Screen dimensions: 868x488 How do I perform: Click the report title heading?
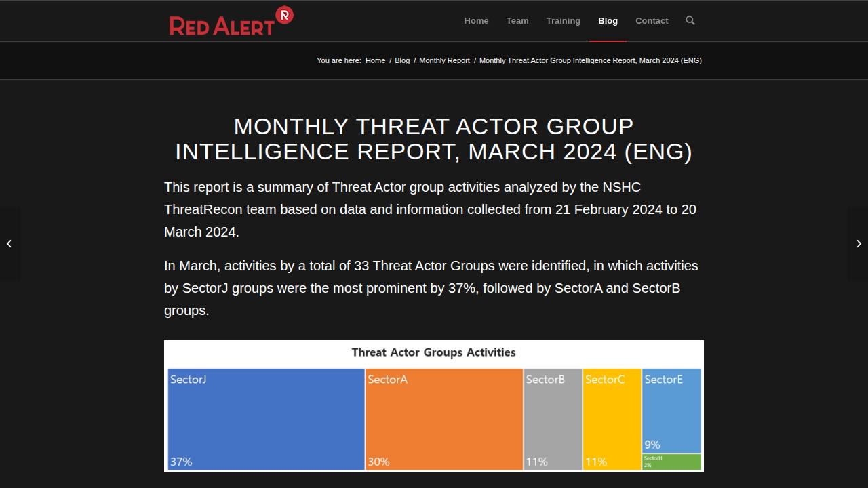434,139
